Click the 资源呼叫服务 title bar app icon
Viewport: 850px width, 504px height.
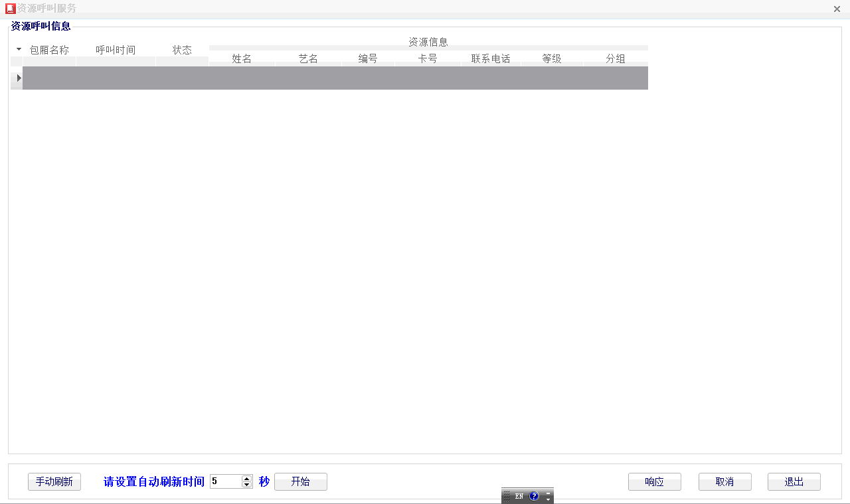pyautogui.click(x=10, y=9)
